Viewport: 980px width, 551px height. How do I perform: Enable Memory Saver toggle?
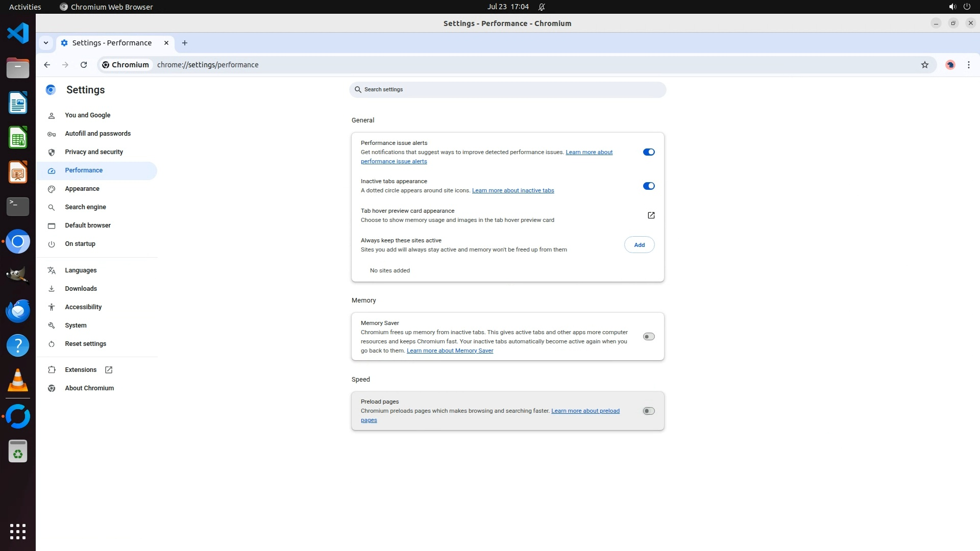pos(648,337)
